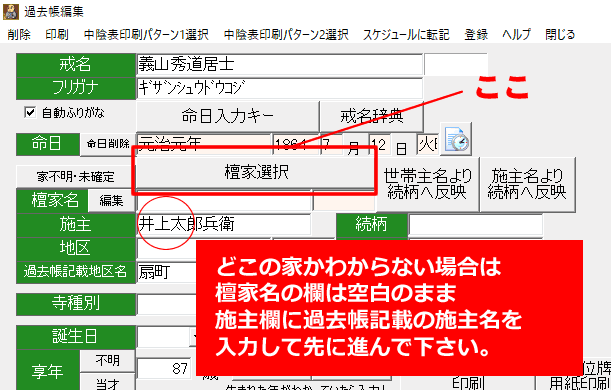The image size is (611, 390).
Task: Click the month field showing 7
Action: tap(332, 145)
